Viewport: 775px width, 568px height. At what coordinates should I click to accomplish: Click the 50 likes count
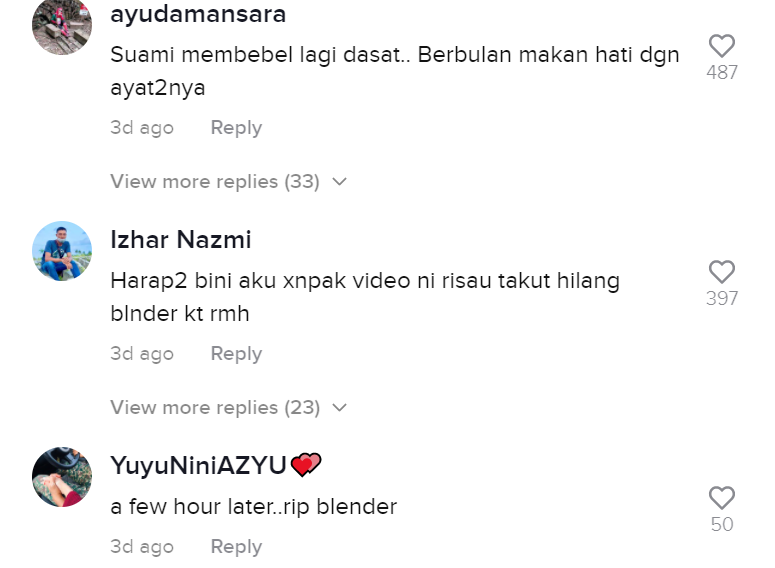(722, 524)
